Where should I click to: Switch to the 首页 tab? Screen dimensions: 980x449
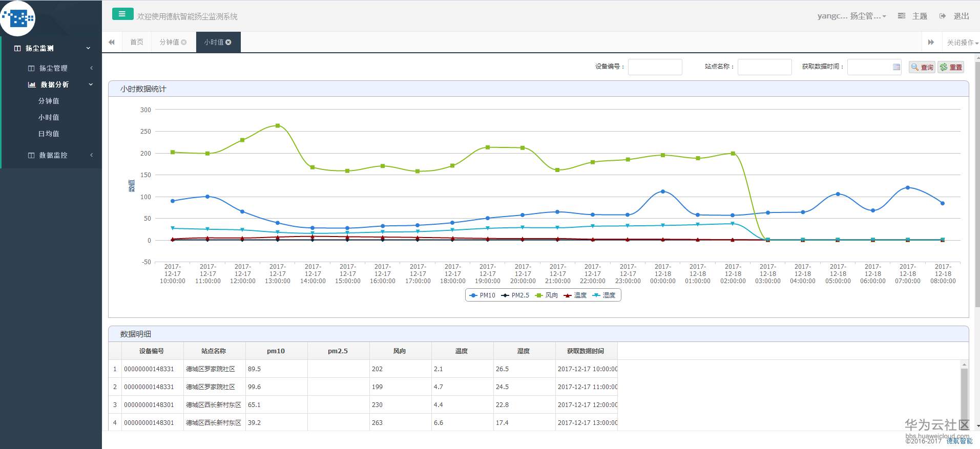(137, 42)
